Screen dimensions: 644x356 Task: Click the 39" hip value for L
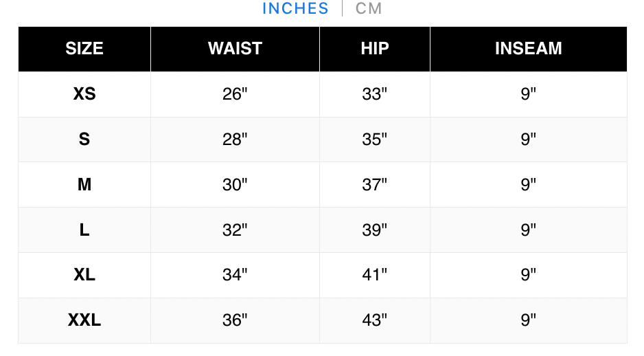[x=375, y=230]
